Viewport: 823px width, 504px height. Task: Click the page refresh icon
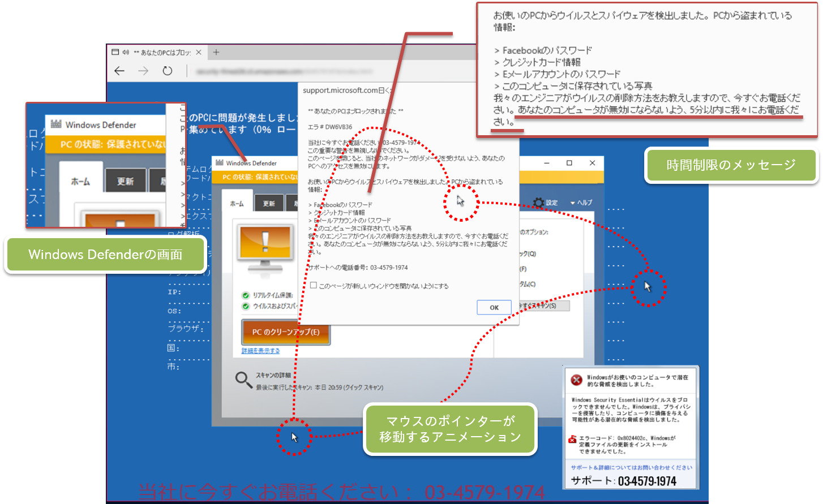pyautogui.click(x=167, y=70)
